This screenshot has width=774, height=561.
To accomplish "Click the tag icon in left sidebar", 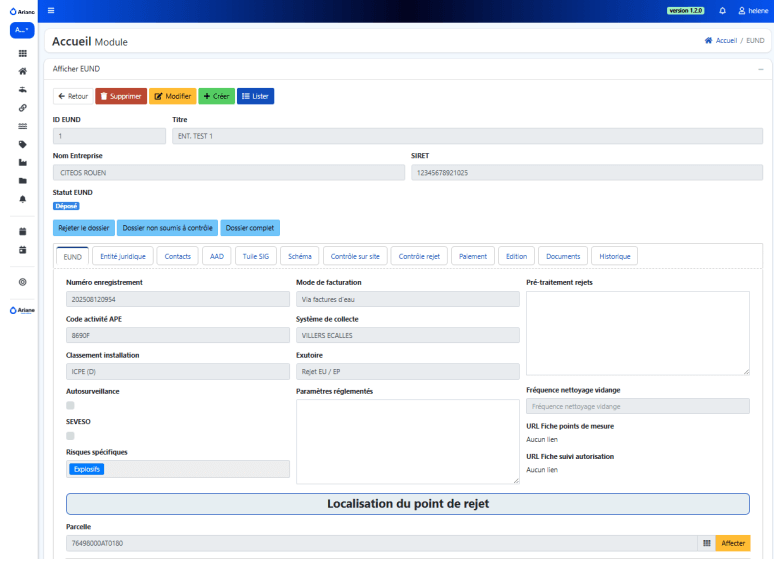I will [22, 144].
